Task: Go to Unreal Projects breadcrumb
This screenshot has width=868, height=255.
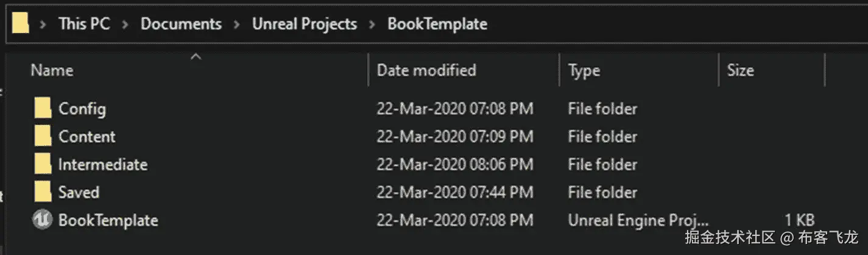Action: pos(305,24)
